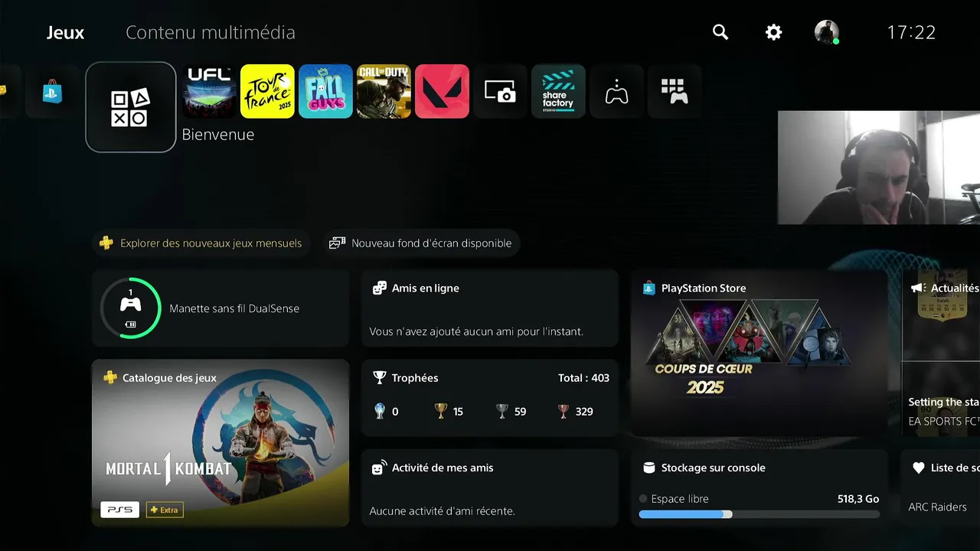Click the storage usage progress bar
This screenshot has width=980, height=551.
tap(759, 514)
